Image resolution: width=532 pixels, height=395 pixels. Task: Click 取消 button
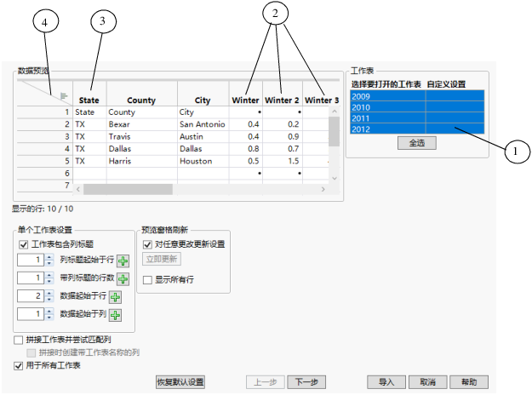click(427, 382)
